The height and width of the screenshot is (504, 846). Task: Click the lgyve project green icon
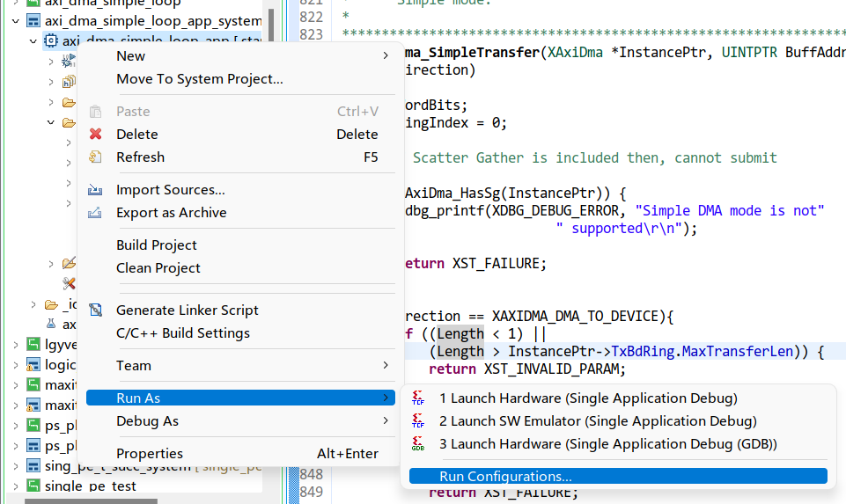33,344
